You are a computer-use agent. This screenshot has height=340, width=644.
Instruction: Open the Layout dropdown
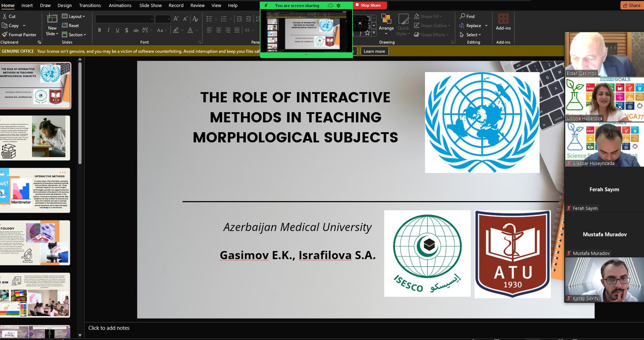point(73,16)
